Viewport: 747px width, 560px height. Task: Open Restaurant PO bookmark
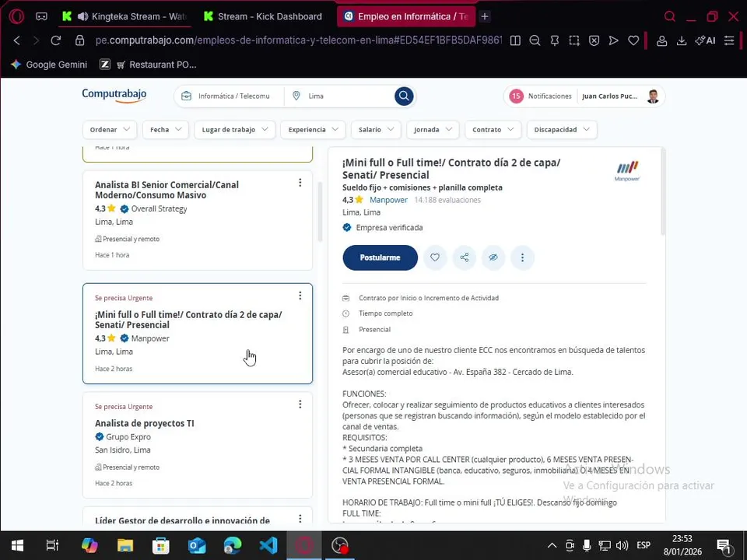(156, 65)
